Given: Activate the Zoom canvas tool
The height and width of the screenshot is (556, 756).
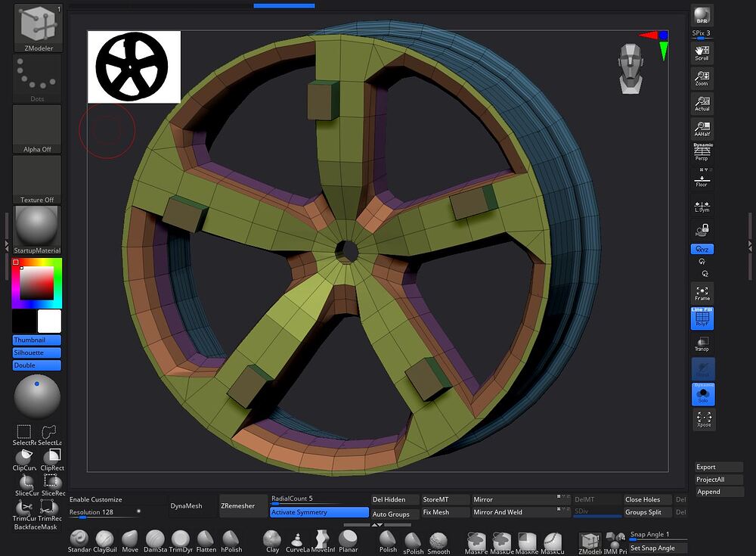Looking at the screenshot, I should coord(702,78).
